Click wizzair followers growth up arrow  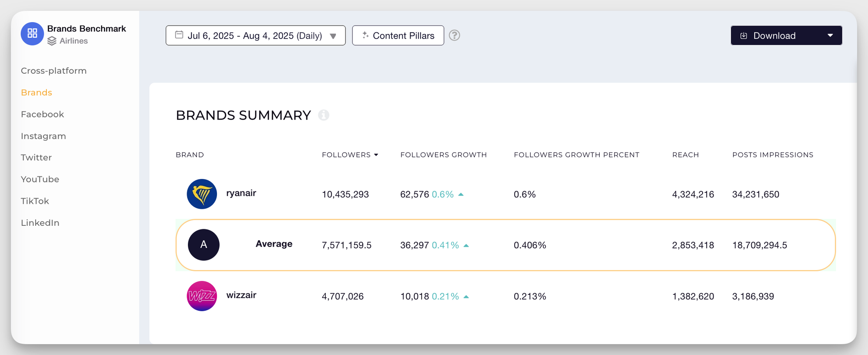tap(466, 297)
